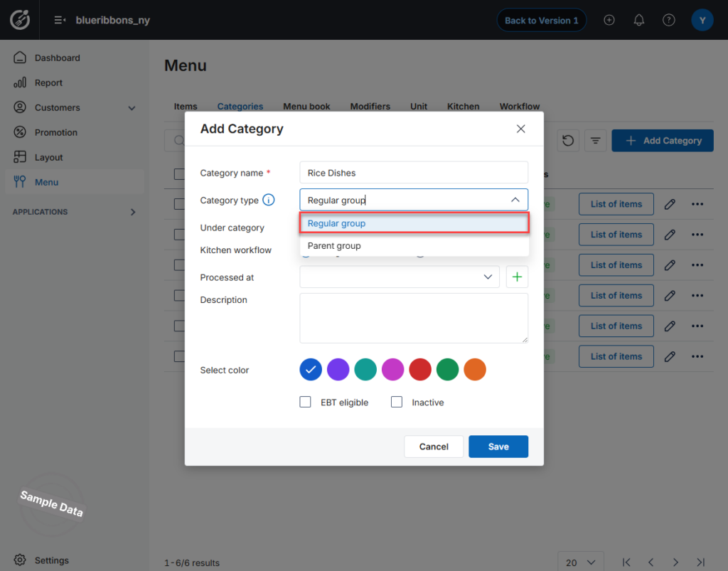
Task: Check the fifth category row checkbox
Action: tap(179, 326)
